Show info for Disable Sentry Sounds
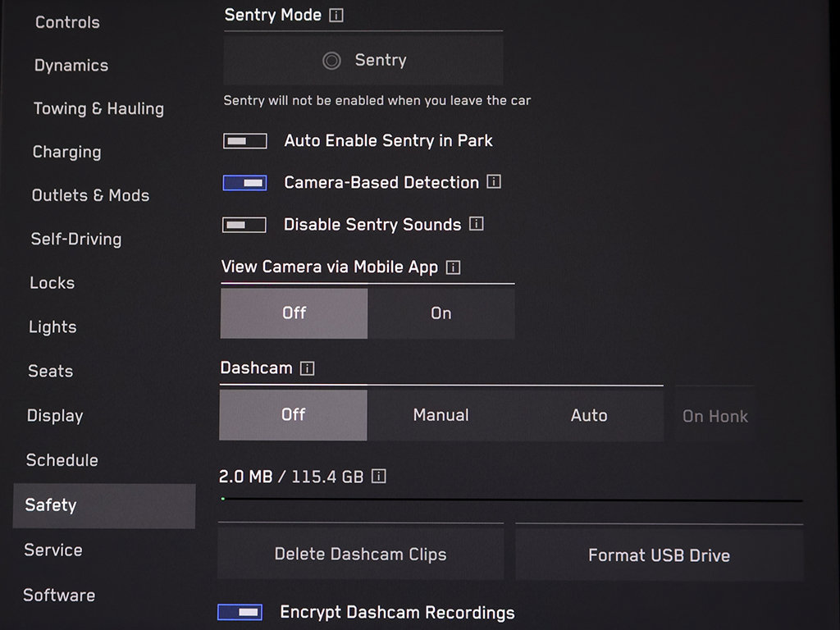 coord(477,223)
